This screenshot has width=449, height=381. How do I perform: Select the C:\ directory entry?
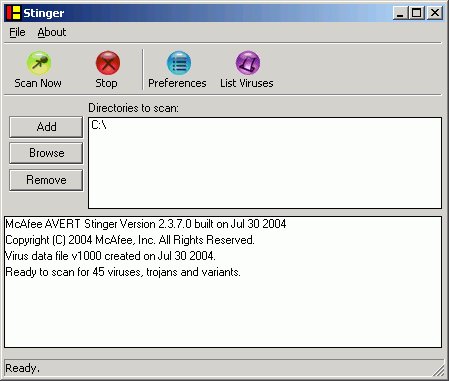pyautogui.click(x=99, y=125)
